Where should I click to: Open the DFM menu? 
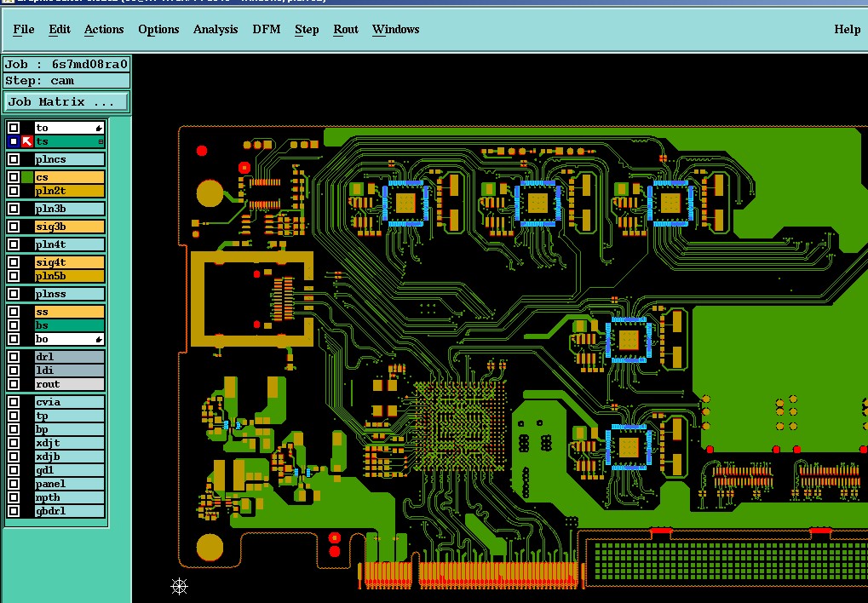pyautogui.click(x=267, y=29)
